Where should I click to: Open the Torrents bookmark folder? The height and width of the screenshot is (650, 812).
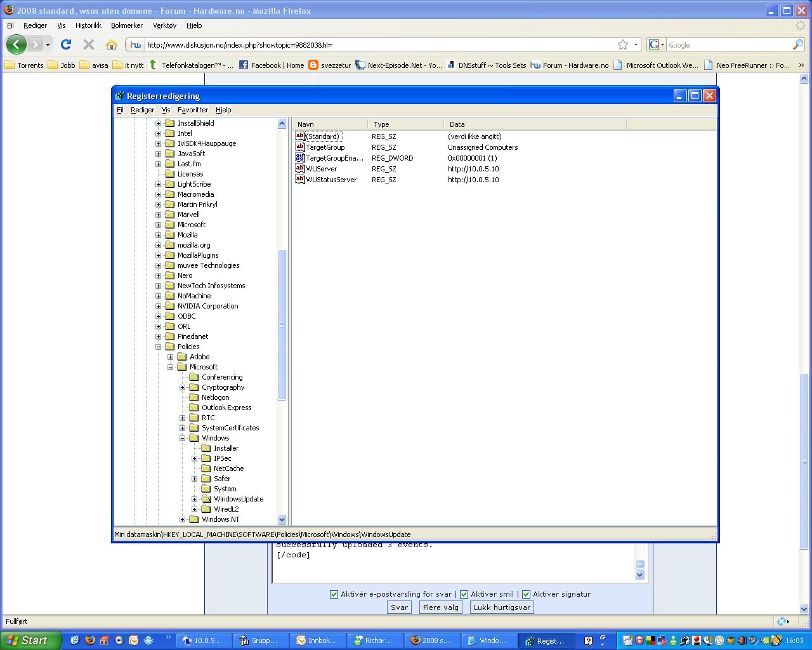pyautogui.click(x=24, y=65)
